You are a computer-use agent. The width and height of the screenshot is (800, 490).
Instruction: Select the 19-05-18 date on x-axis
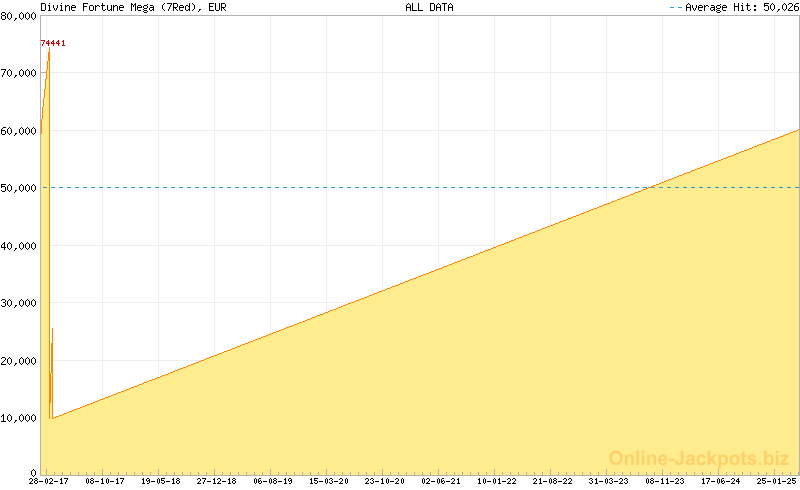point(160,481)
